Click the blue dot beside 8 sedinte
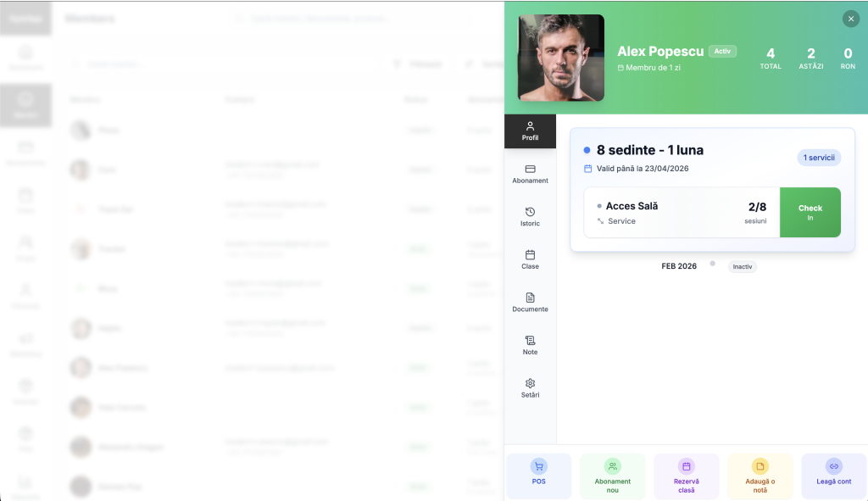 (586, 149)
